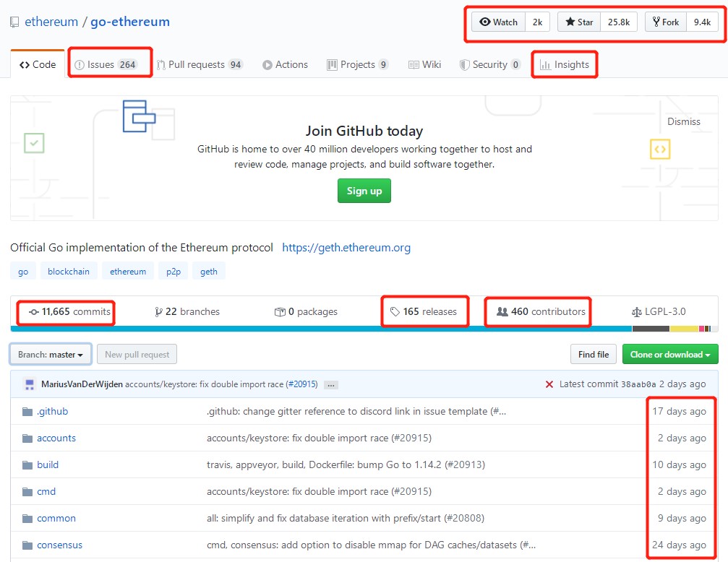Image resolution: width=728 pixels, height=562 pixels.
Task: Click the Fork icon button
Action: (x=665, y=22)
